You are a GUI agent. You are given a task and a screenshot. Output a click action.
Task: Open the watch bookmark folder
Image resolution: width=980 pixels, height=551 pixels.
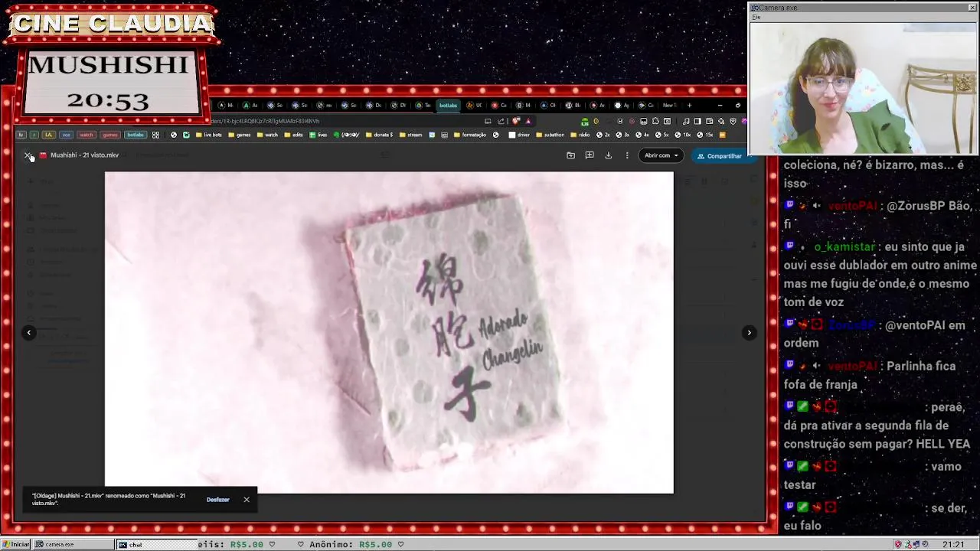click(x=267, y=135)
